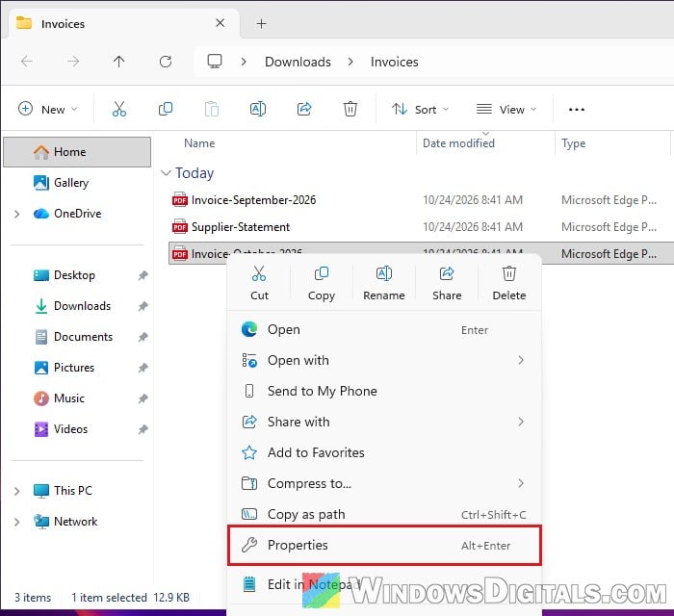Add a new tab with the plus button
Image resolution: width=674 pixels, height=616 pixels.
click(x=261, y=23)
